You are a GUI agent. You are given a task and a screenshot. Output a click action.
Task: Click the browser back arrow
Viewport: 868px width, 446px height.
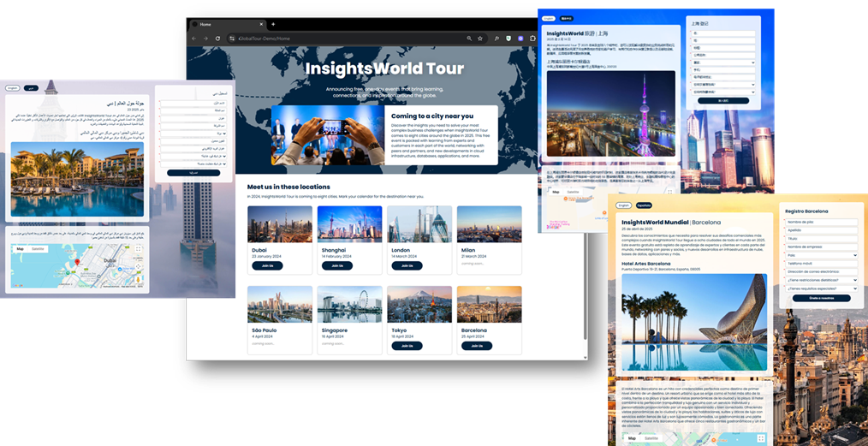click(x=193, y=39)
